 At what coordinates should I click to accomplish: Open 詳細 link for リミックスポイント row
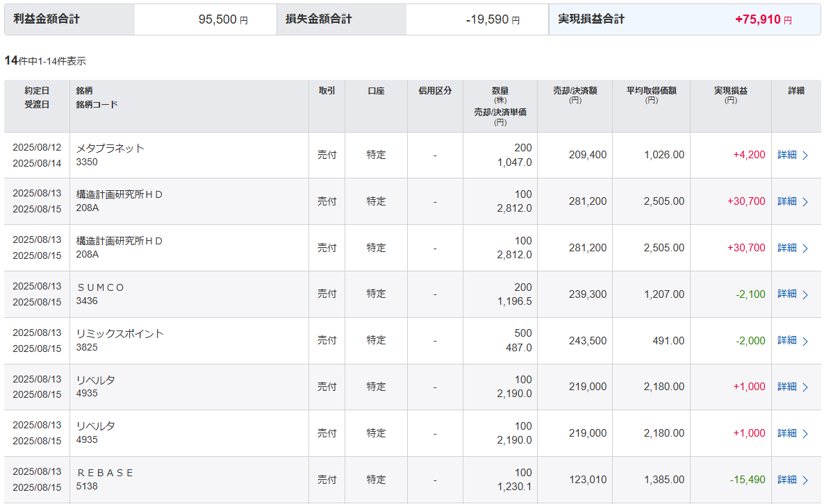pos(787,340)
